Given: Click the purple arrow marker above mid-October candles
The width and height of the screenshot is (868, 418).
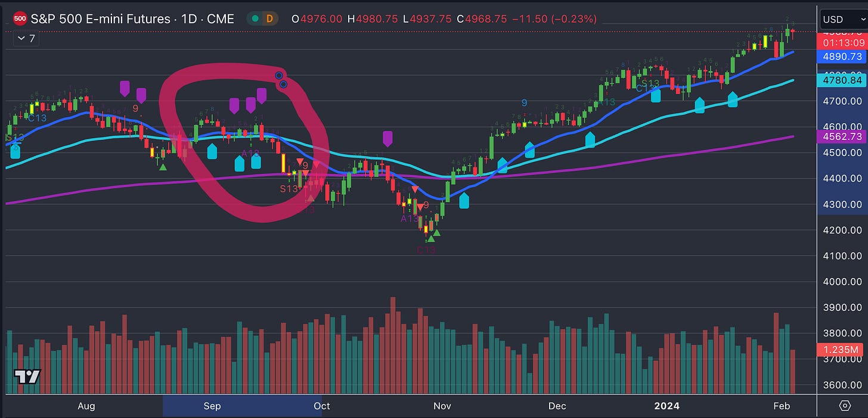Looking at the screenshot, I should 387,138.
